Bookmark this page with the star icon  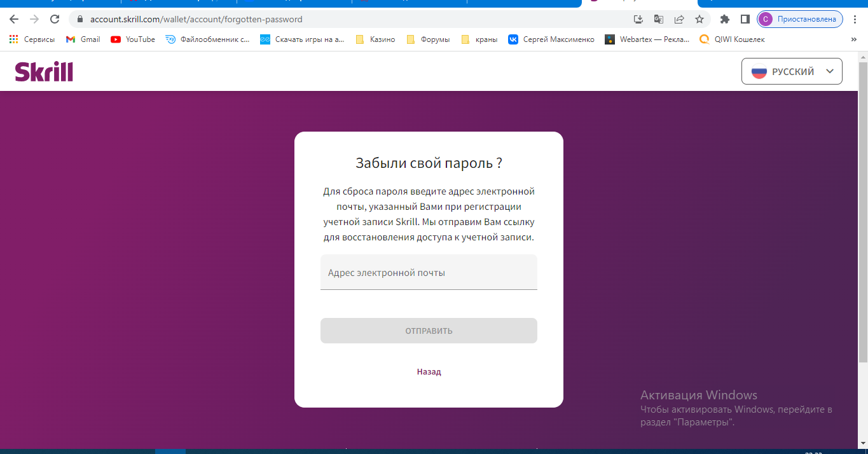point(699,19)
